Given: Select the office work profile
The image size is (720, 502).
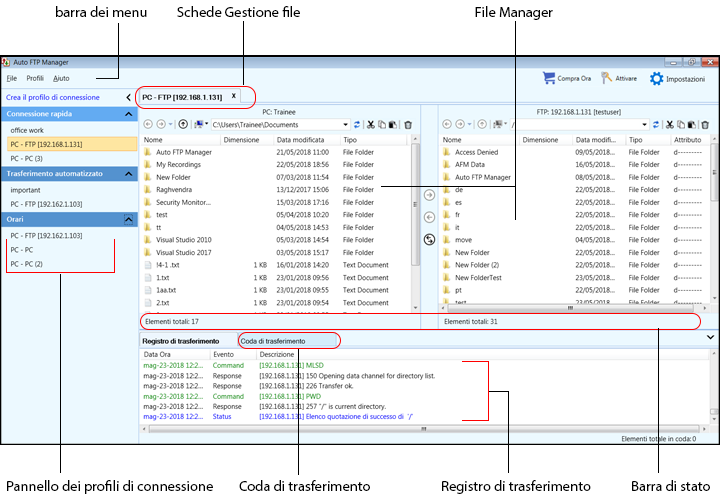Looking at the screenshot, I should pyautogui.click(x=27, y=130).
